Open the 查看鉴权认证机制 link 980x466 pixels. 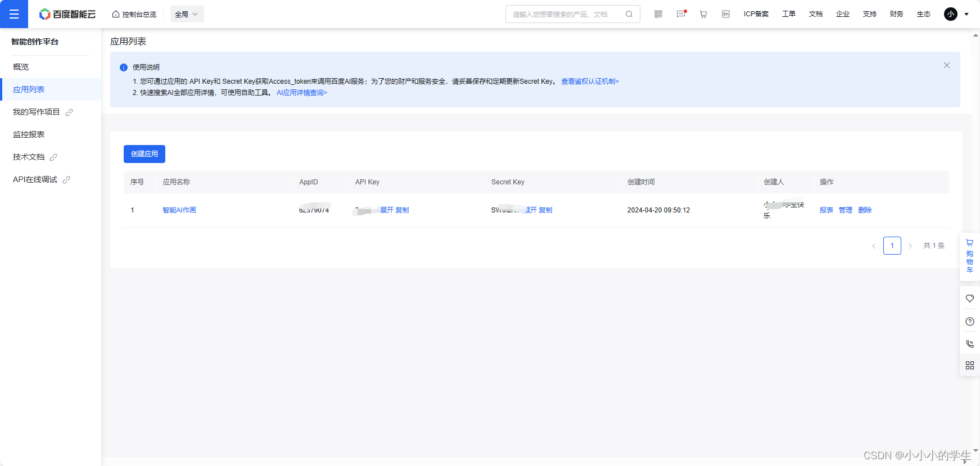590,82
